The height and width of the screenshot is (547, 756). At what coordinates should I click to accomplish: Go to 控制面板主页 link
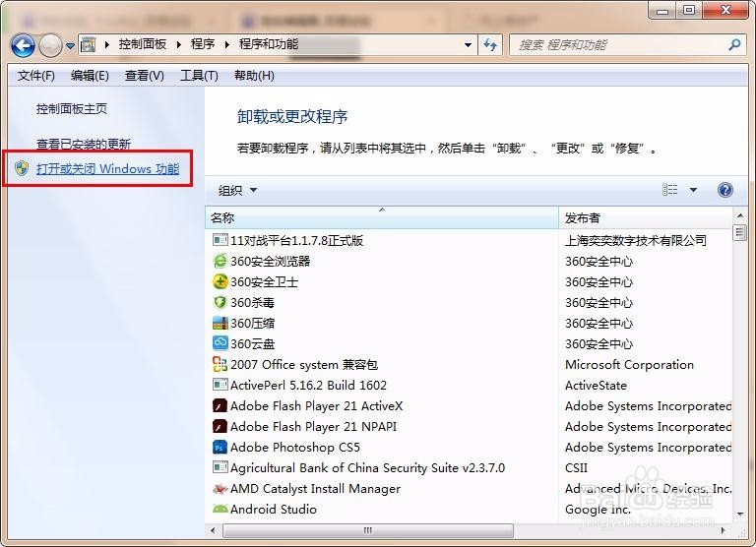72,109
